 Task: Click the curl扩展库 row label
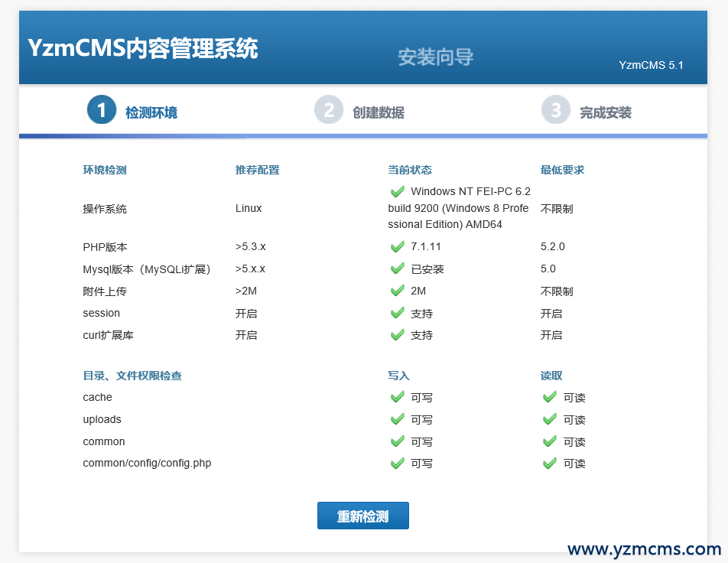tap(108, 335)
